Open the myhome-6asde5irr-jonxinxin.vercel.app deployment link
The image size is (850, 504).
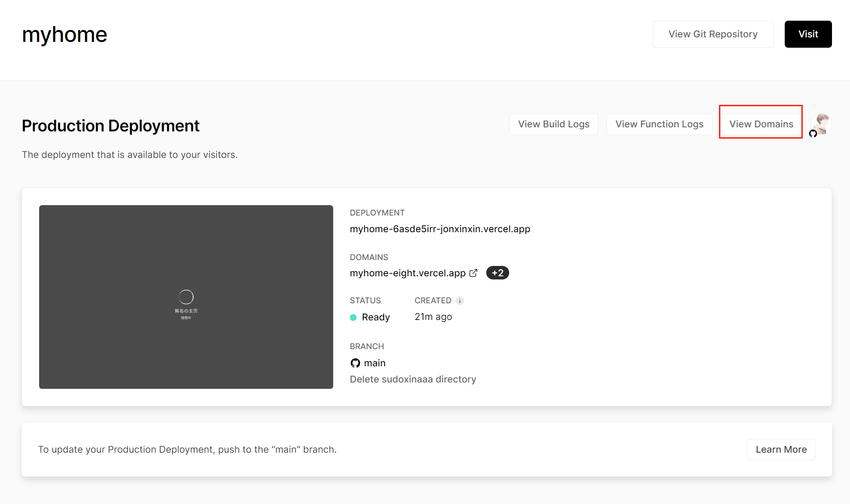[x=440, y=229]
